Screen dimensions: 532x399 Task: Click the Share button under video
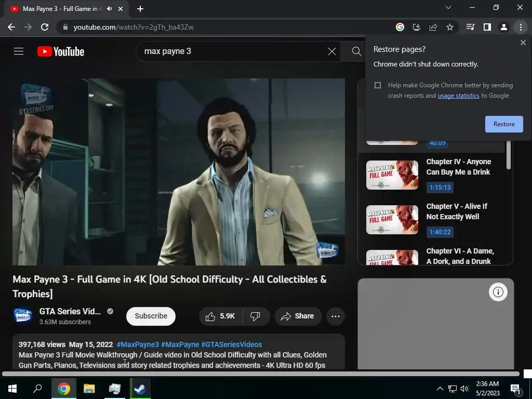click(x=298, y=316)
